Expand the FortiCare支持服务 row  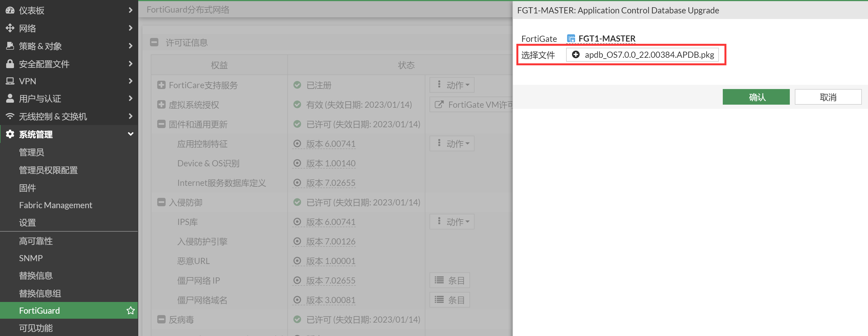[161, 85]
